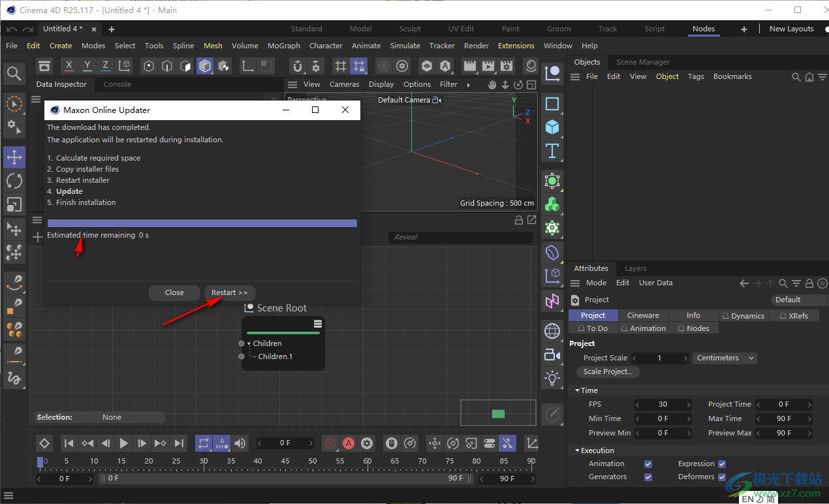Viewport: 829px width, 504px height.
Task: Click Restart >> in Maxon Online Updater
Action: tap(230, 292)
